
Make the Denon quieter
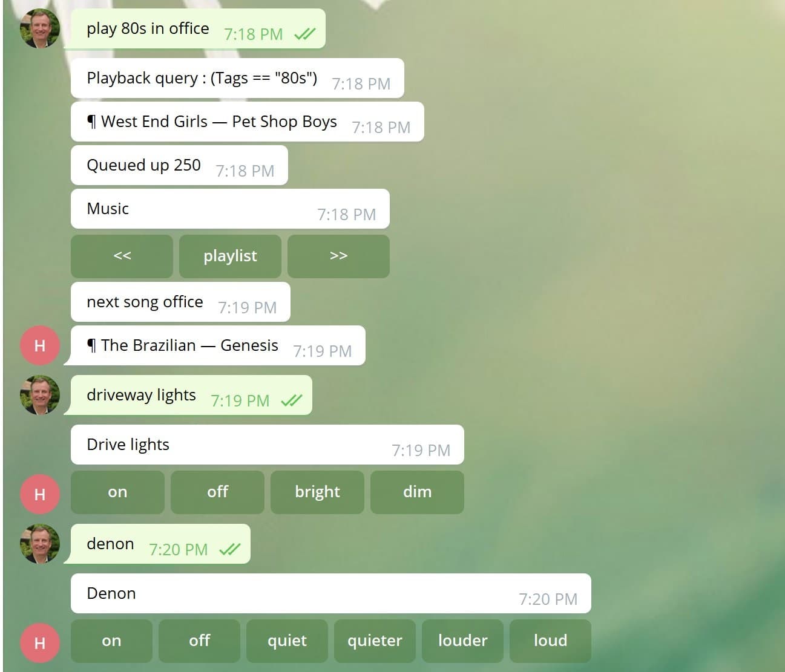tap(375, 641)
